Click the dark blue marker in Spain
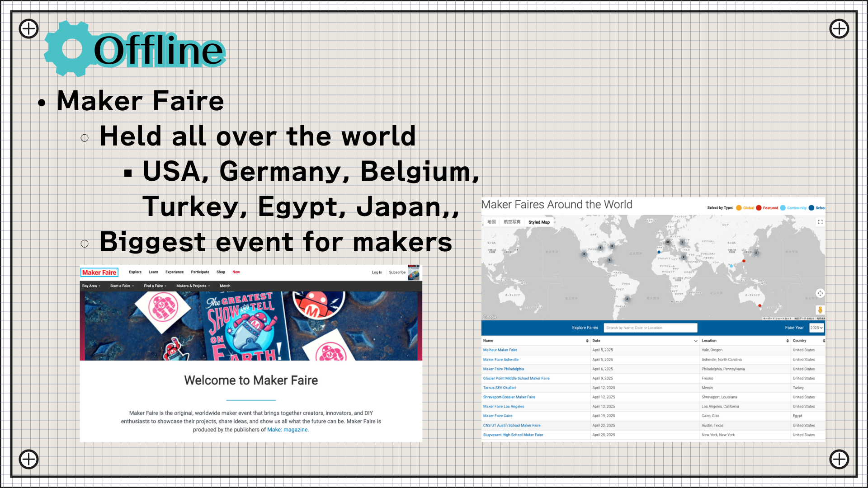Viewport: 868px width, 488px height. (659, 252)
